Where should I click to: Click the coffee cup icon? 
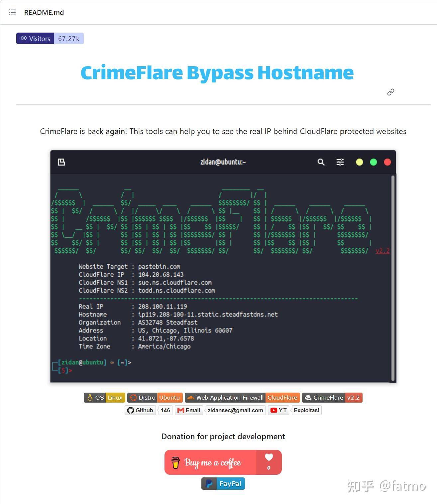[x=175, y=462]
